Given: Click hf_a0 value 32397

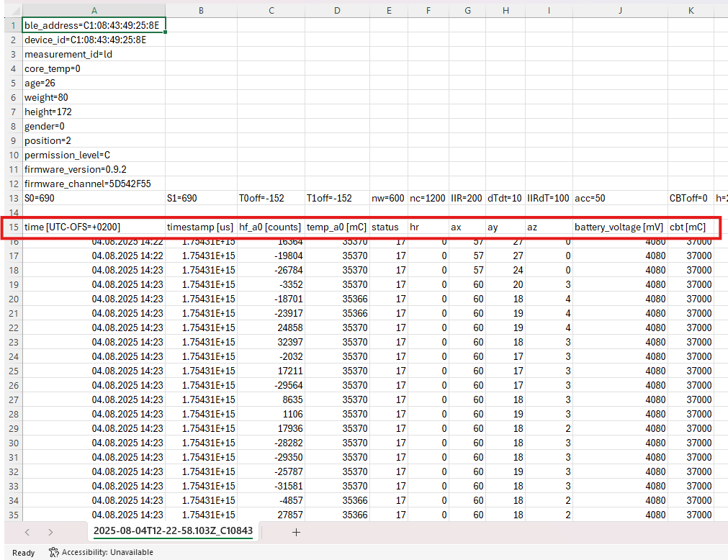Looking at the screenshot, I should point(271,342).
